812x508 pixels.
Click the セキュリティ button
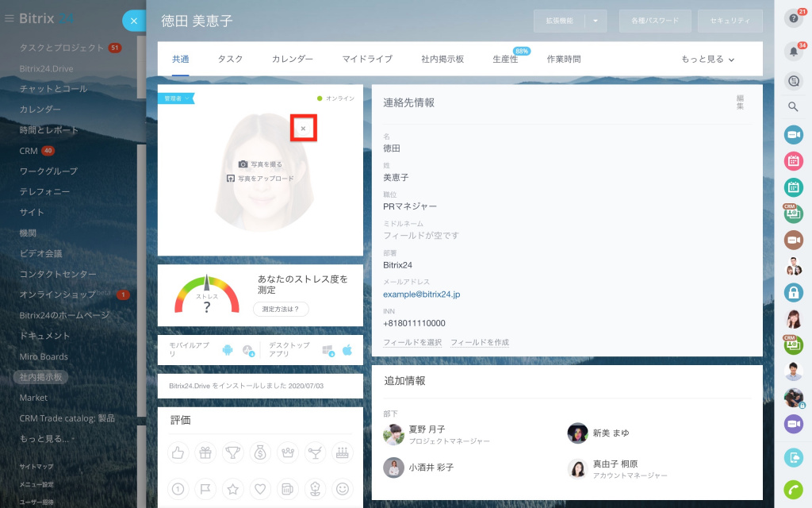point(730,21)
